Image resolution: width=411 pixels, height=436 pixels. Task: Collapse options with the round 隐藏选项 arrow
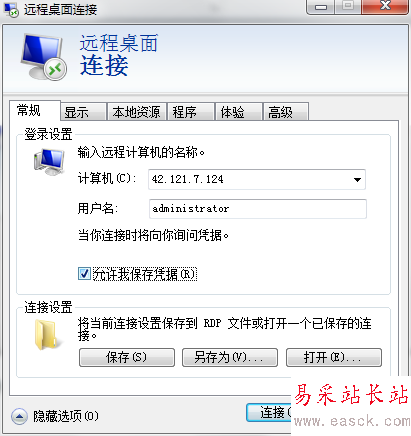19,416
